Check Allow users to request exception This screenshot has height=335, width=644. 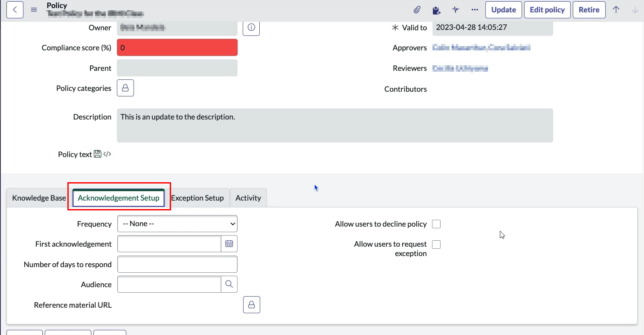click(436, 245)
